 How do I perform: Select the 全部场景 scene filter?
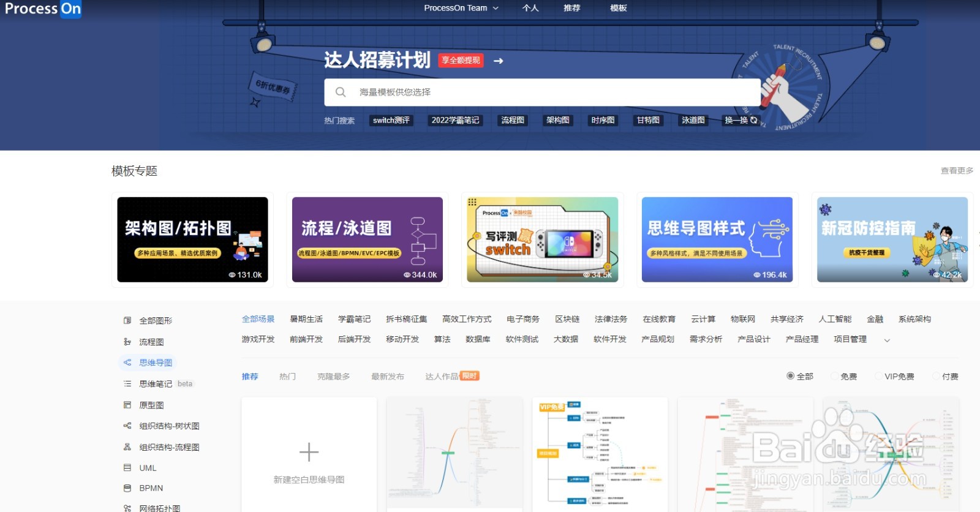(x=258, y=319)
